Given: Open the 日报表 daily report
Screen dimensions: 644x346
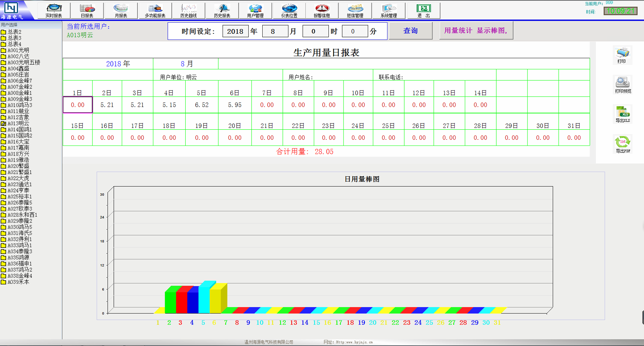Looking at the screenshot, I should (87, 10).
